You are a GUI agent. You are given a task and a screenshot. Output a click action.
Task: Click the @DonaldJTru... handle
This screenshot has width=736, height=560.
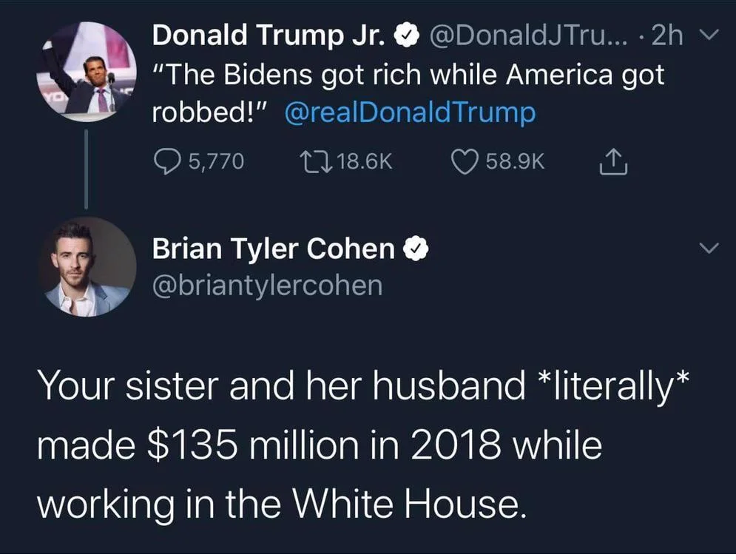520,36
